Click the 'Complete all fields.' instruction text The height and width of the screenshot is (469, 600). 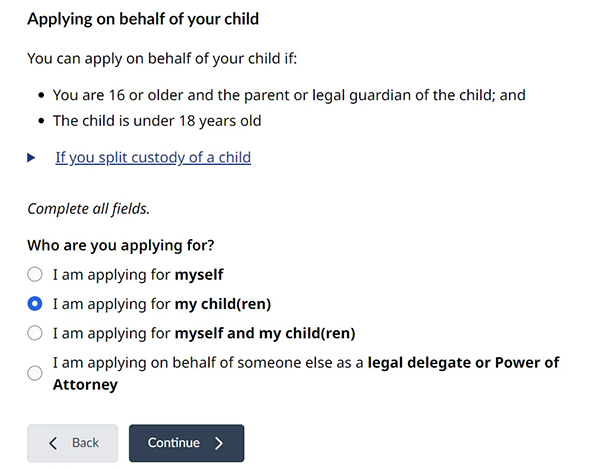pyautogui.click(x=88, y=209)
